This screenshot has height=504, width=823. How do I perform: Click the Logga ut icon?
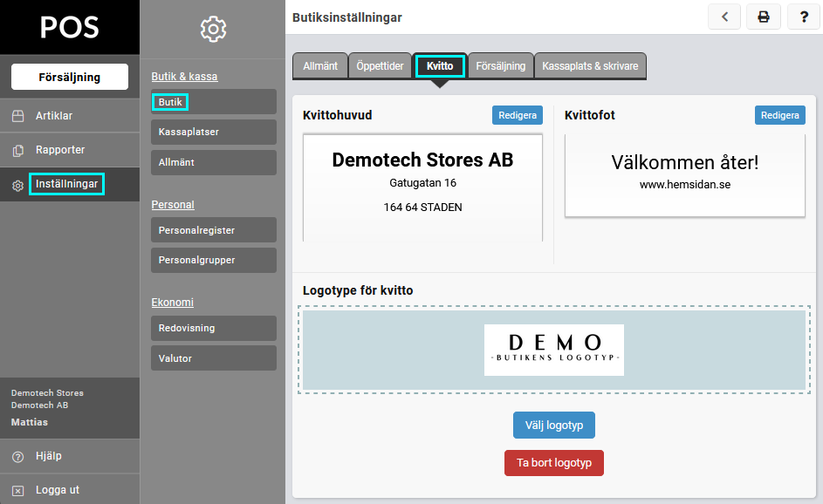pyautogui.click(x=17, y=490)
